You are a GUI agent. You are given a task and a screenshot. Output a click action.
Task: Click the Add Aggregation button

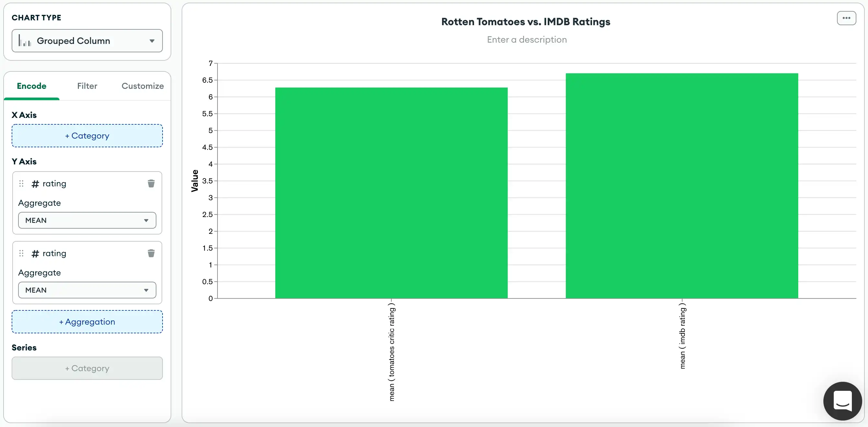coord(87,321)
